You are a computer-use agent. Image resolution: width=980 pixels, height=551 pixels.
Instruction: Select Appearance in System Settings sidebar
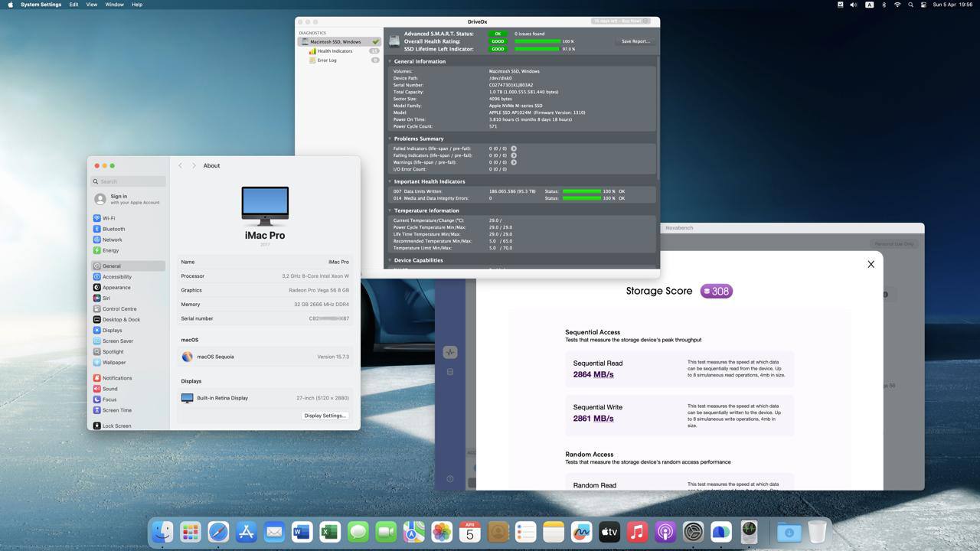tap(128, 288)
